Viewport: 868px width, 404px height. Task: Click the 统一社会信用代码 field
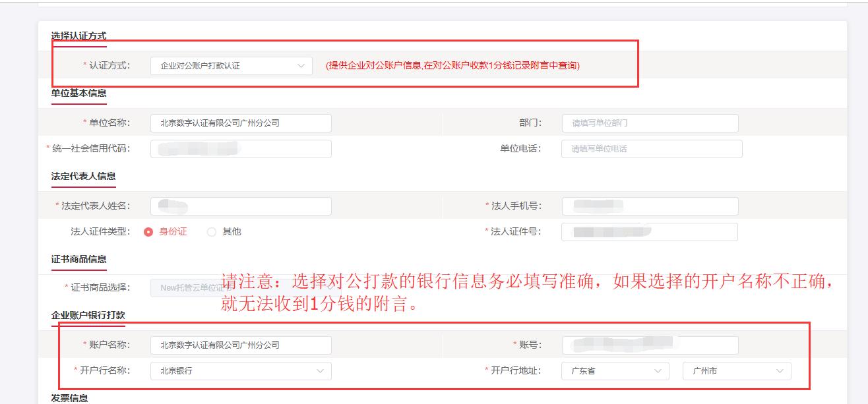click(241, 149)
